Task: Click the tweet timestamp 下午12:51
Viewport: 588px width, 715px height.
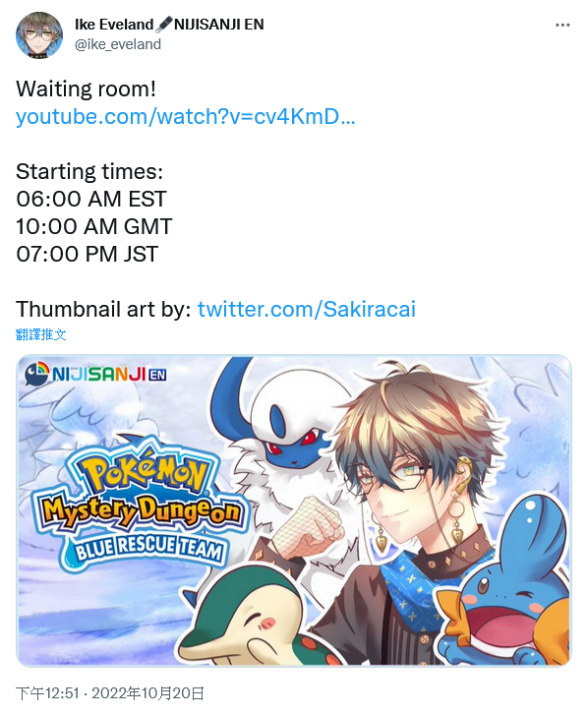Action: 47,693
